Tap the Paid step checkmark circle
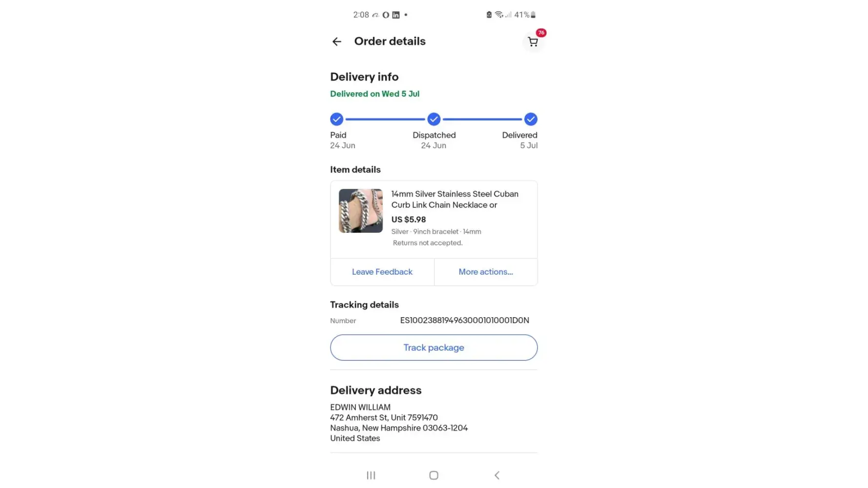 (x=336, y=119)
